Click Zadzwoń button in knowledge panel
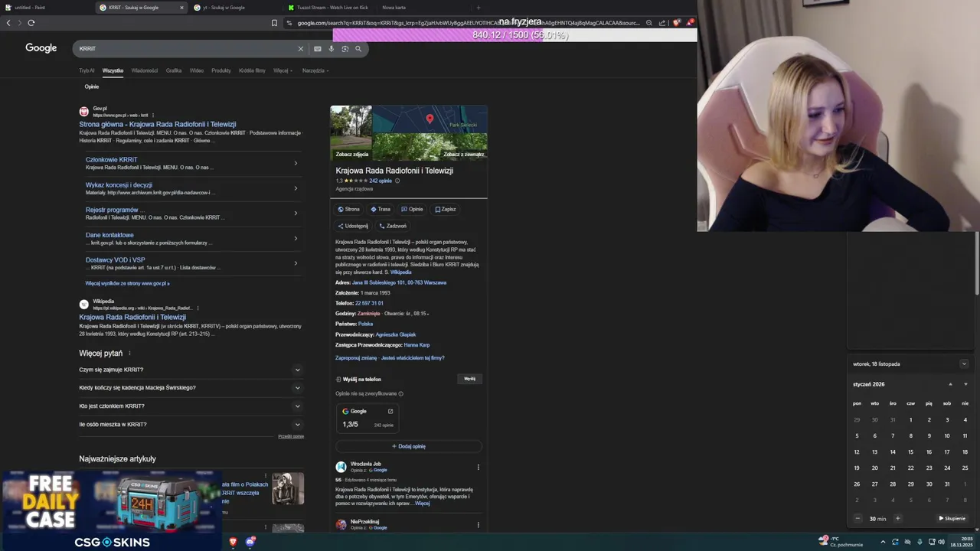 (393, 226)
